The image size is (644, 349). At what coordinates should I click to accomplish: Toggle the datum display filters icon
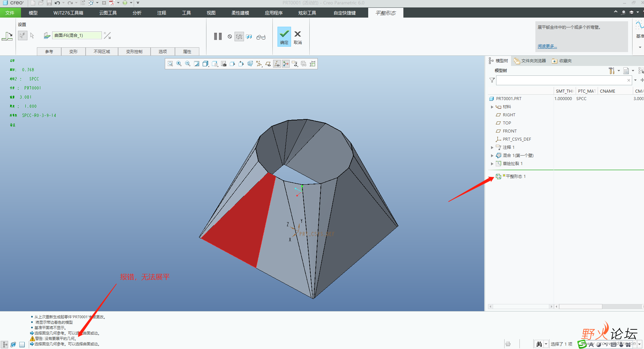pyautogui.click(x=259, y=64)
